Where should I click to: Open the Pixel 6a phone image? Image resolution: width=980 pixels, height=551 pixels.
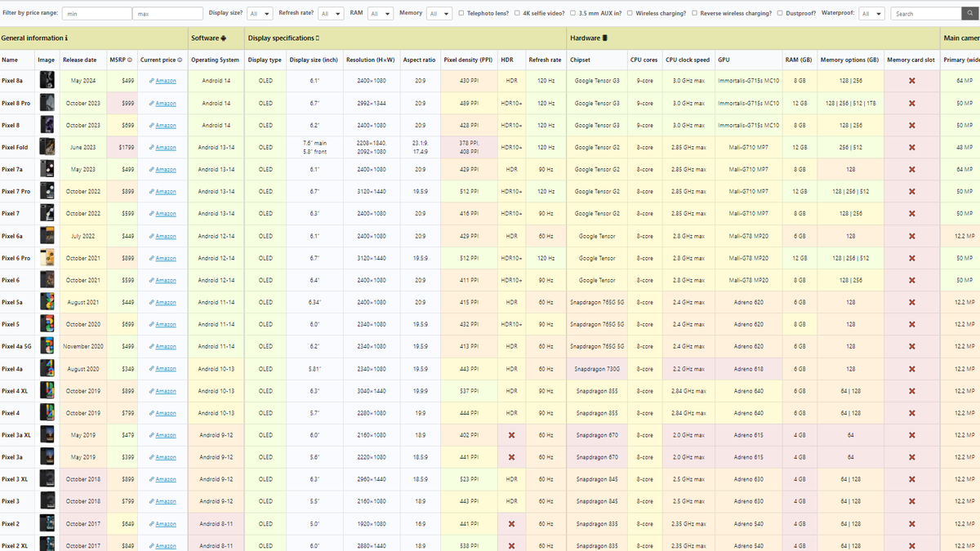coord(47,235)
